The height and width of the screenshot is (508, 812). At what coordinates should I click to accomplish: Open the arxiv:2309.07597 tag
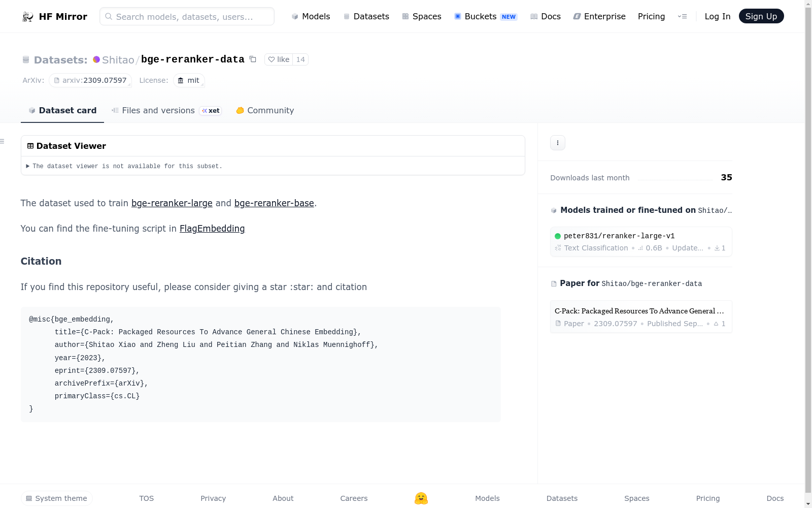[x=90, y=80]
